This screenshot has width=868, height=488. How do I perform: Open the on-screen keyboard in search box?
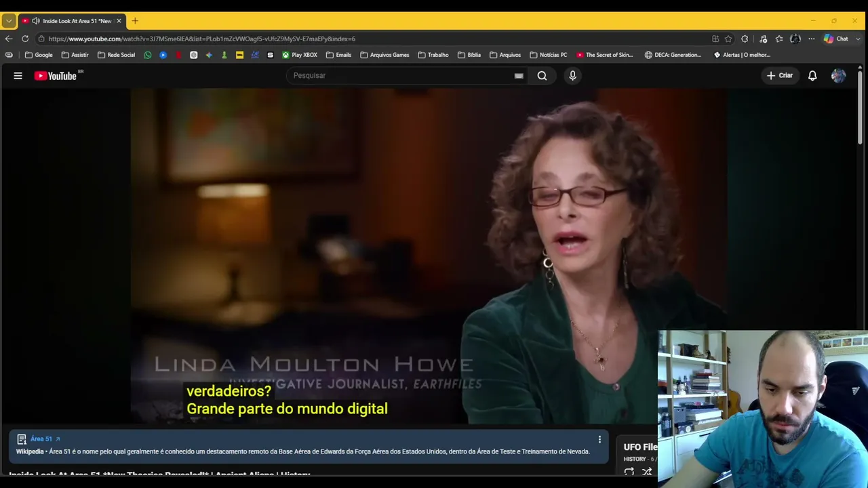pyautogui.click(x=519, y=76)
